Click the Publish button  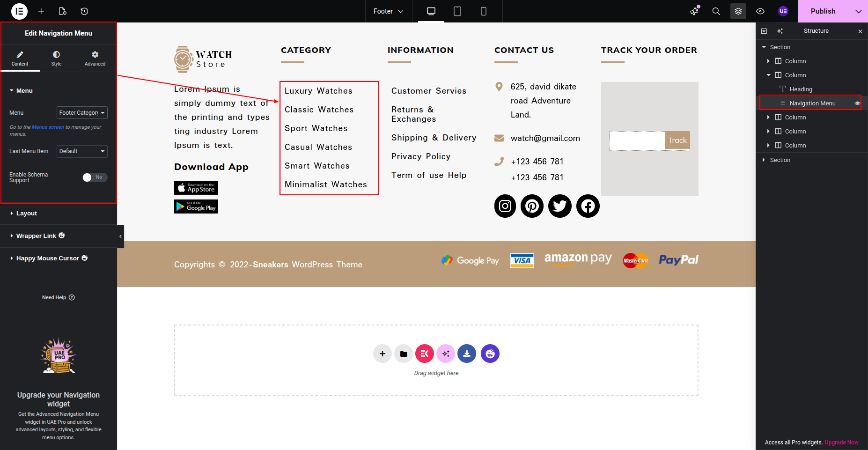[823, 11]
